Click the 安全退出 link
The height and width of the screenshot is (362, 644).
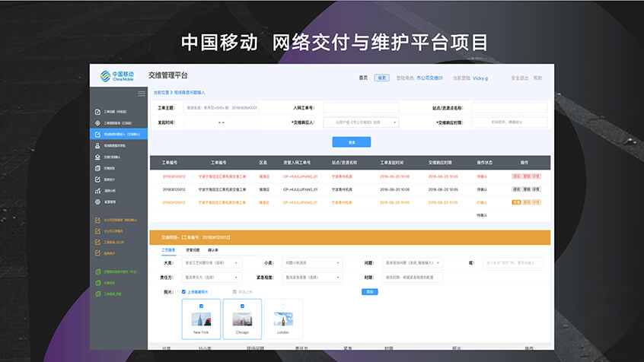pyautogui.click(x=519, y=78)
